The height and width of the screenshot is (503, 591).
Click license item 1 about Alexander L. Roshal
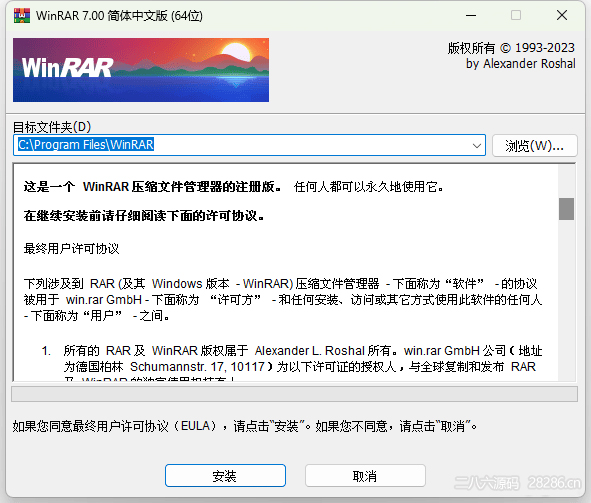(x=292, y=362)
